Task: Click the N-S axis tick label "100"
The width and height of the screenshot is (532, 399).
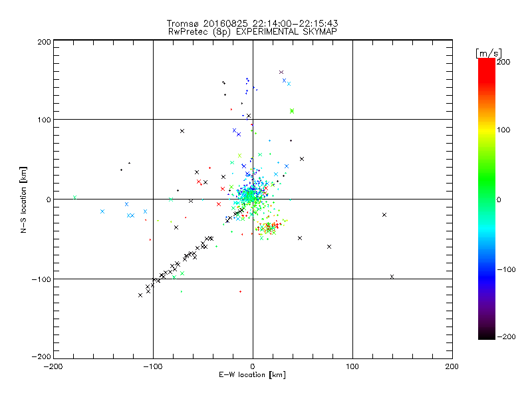Action: point(44,120)
